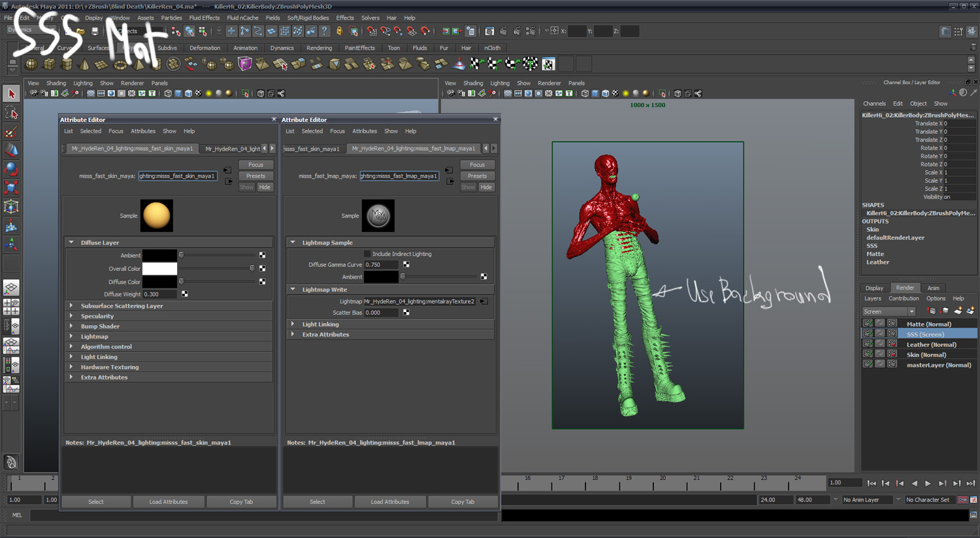Image resolution: width=980 pixels, height=538 pixels.
Task: Click the Diffuse Gamma Curve input field
Action: point(381,264)
